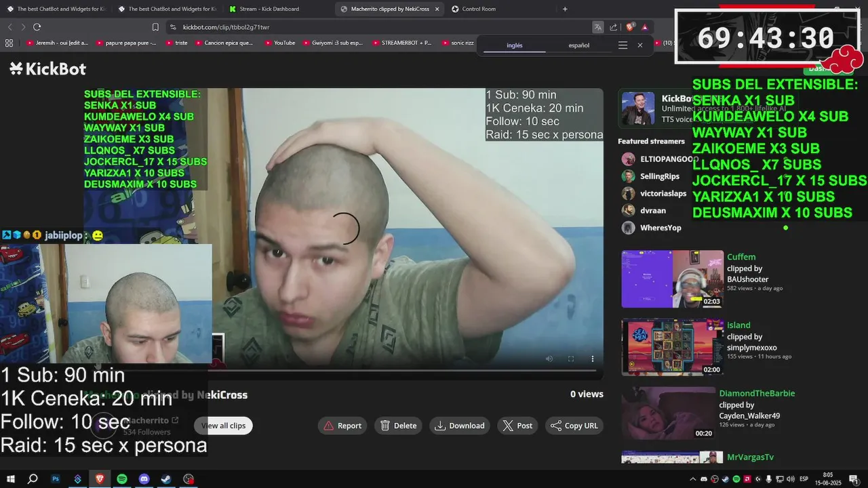
Task: Open the Island clip thumbnail
Action: [x=673, y=347]
